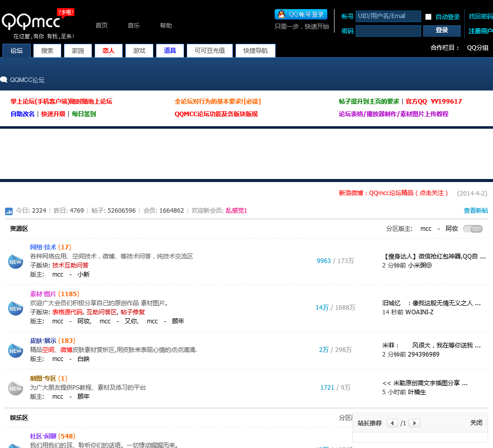The image size is (493, 448).
Task: Close the 站长推荐 panel
Action: pos(476,423)
